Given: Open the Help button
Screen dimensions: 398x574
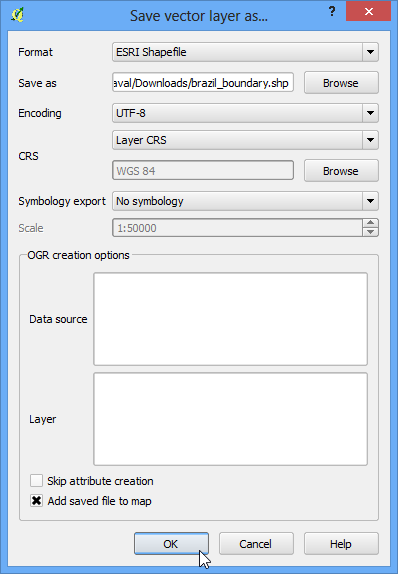Looking at the screenshot, I should point(341,544).
